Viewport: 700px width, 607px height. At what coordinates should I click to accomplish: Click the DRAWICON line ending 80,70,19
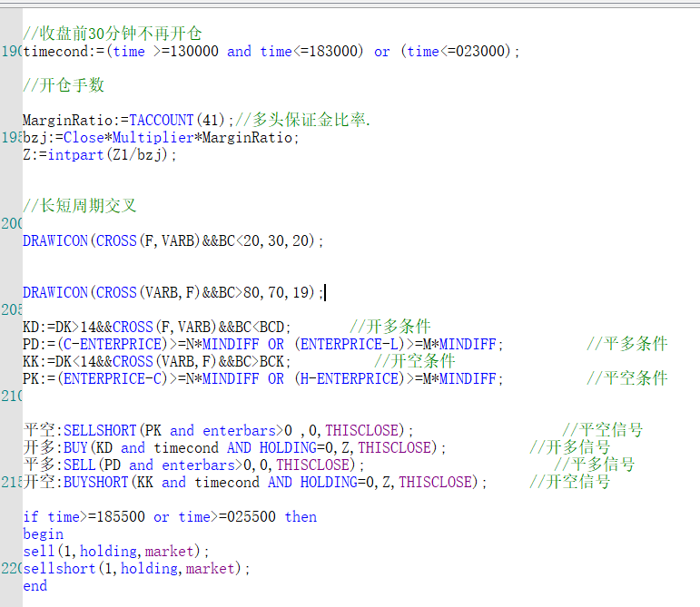(173, 292)
